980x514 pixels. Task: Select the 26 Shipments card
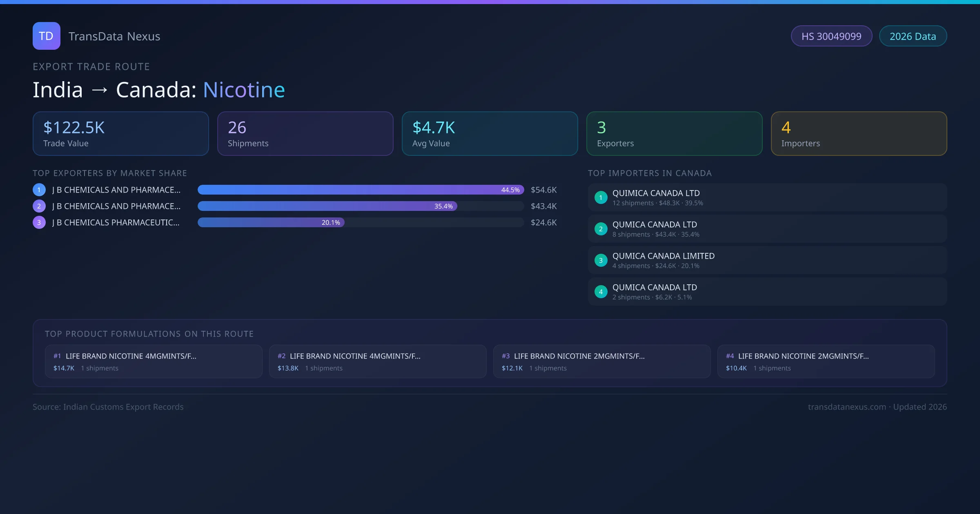pyautogui.click(x=305, y=134)
